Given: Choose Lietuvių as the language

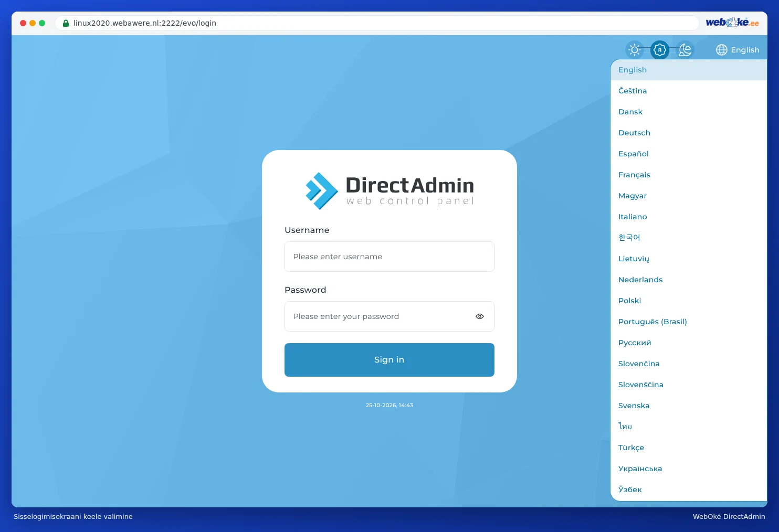Looking at the screenshot, I should (689, 259).
